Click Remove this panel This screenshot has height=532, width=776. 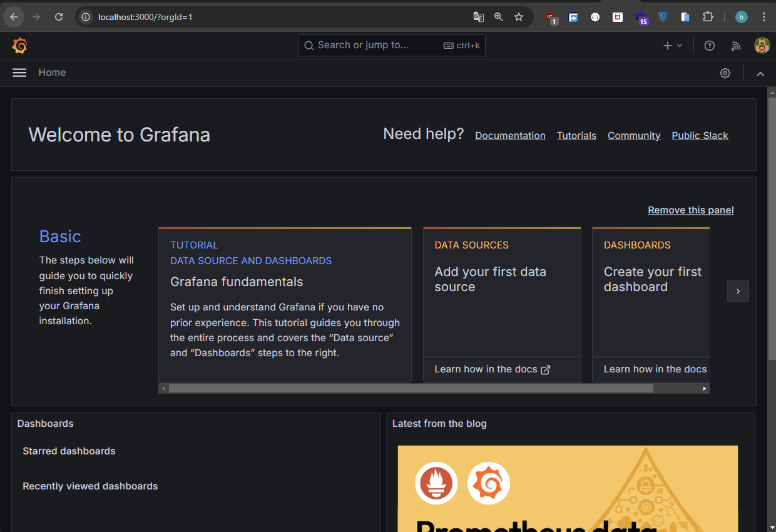tap(691, 210)
